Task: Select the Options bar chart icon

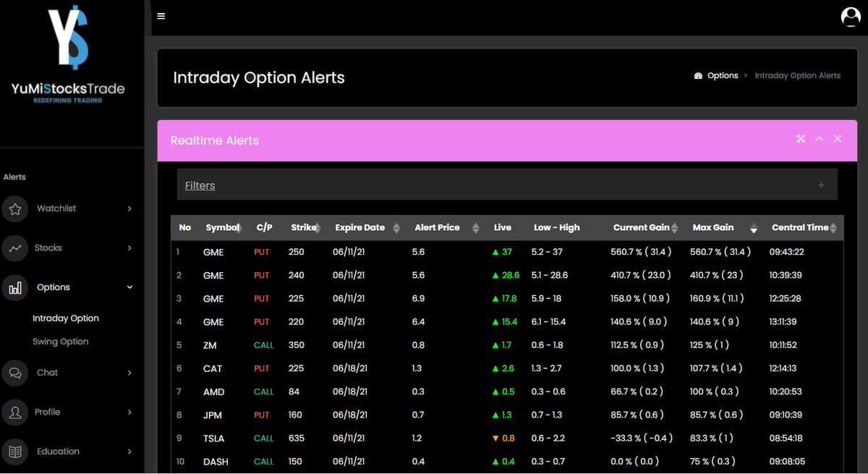Action: 15,287
